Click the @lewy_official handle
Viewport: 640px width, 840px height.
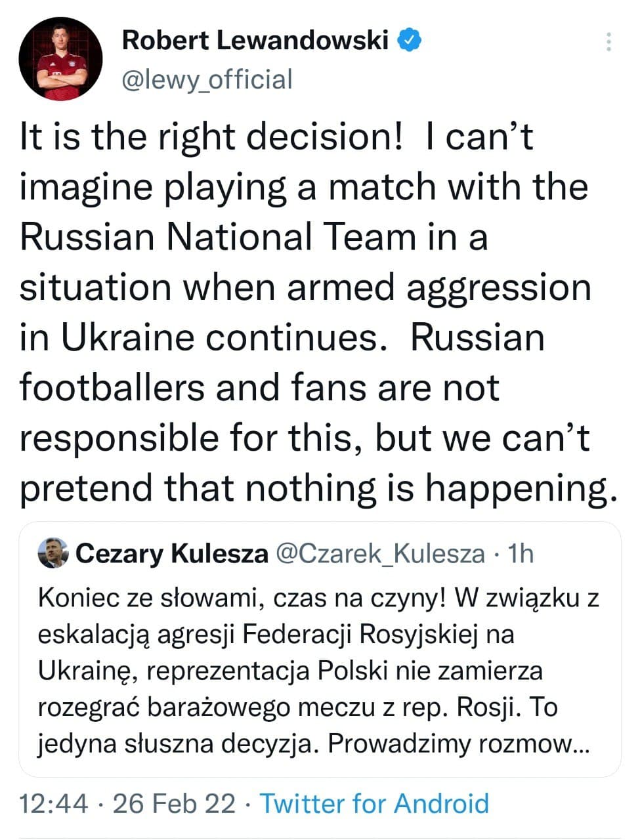coord(207,79)
